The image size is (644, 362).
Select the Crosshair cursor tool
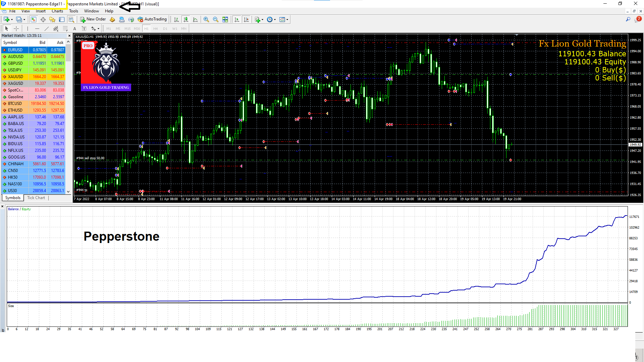coord(16,28)
